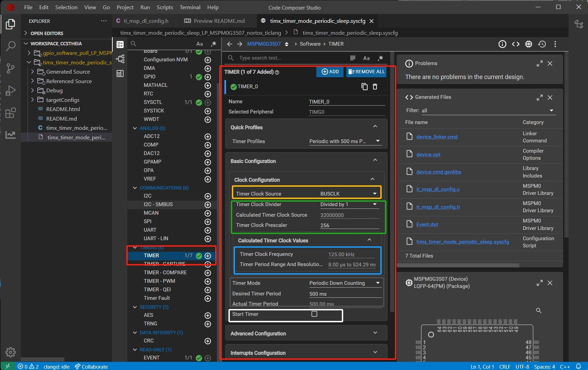
Task: Collapse the ANALOG module group
Action: point(135,128)
